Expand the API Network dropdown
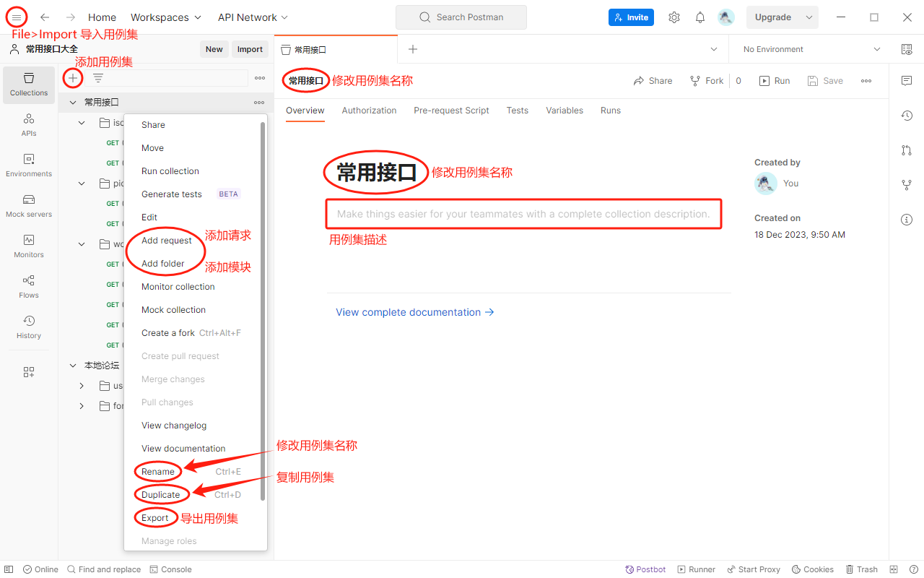924x578 pixels. click(x=253, y=17)
